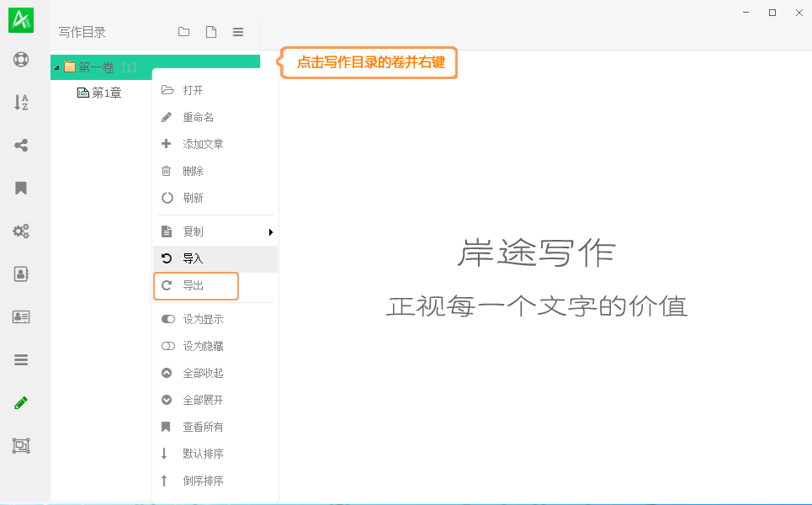The image size is (812, 505).
Task: Open the hamburger menu in 写作目录 header
Action: click(238, 32)
